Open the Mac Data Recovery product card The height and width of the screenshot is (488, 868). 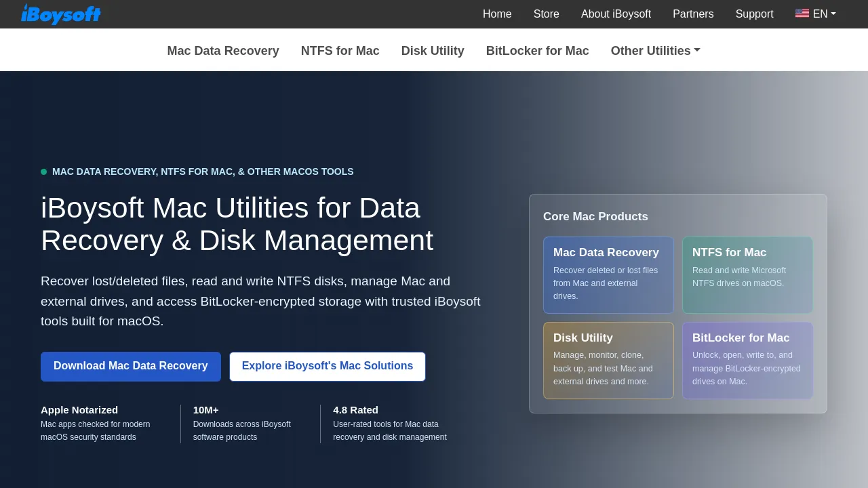click(608, 274)
